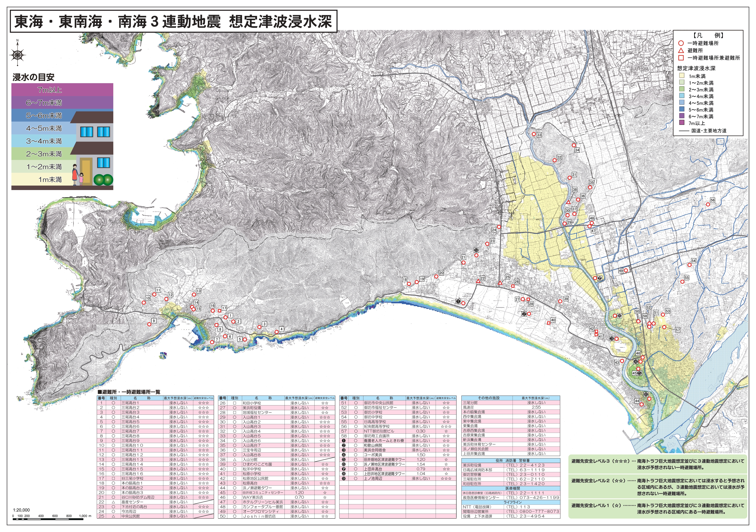Click map marker number 20
Viewport: 756px width, 532px height.
(x=436, y=277)
